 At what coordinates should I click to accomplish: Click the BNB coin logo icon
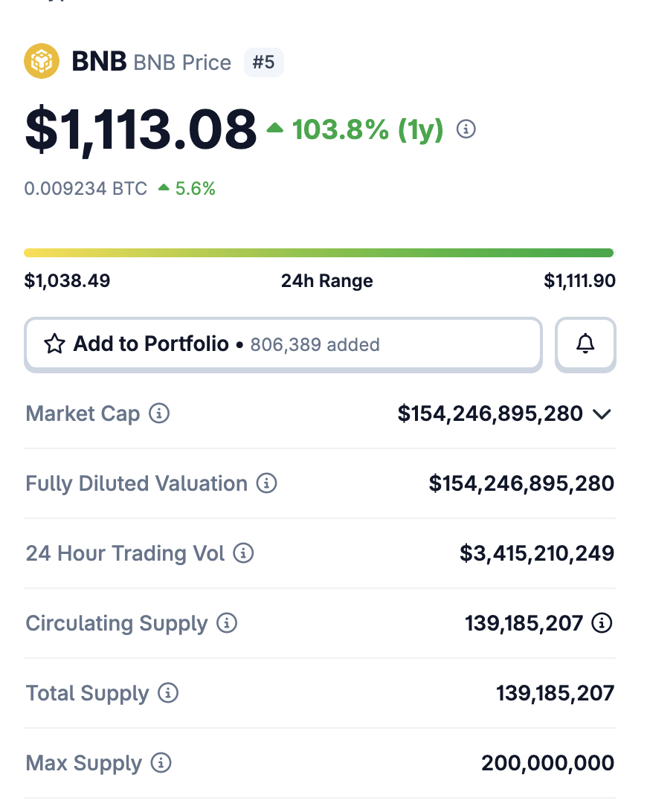[42, 62]
